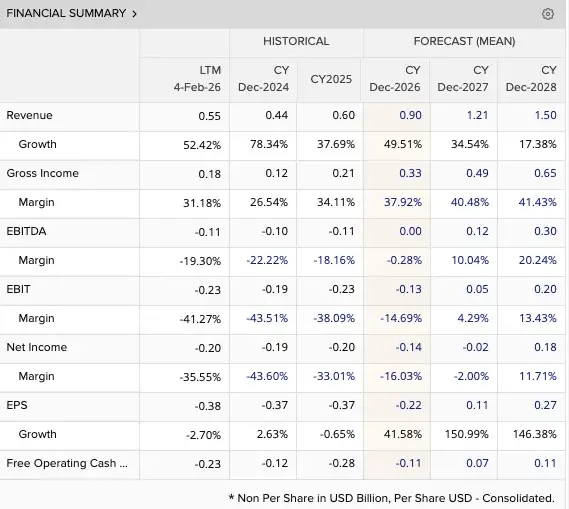
Task: Select the HISTORICAL column group header
Action: (296, 41)
